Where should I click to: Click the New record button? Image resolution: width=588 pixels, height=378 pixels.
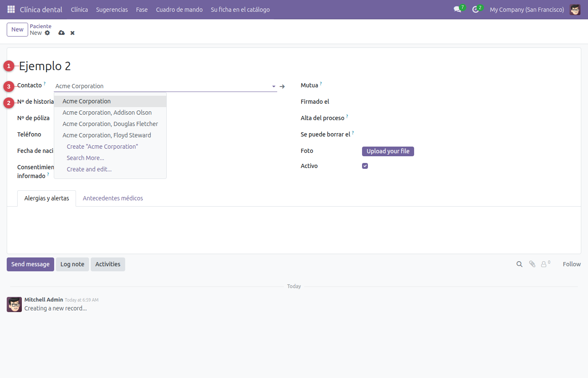pyautogui.click(x=17, y=29)
